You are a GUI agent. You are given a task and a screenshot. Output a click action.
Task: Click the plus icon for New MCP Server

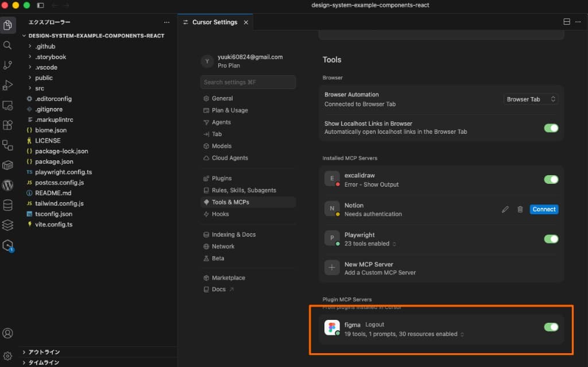click(332, 268)
